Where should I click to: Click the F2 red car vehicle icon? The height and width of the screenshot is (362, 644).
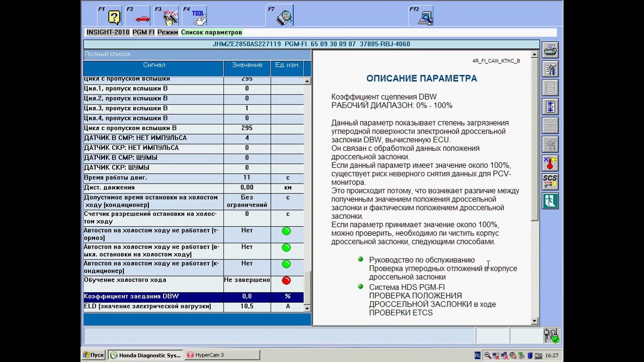[142, 19]
